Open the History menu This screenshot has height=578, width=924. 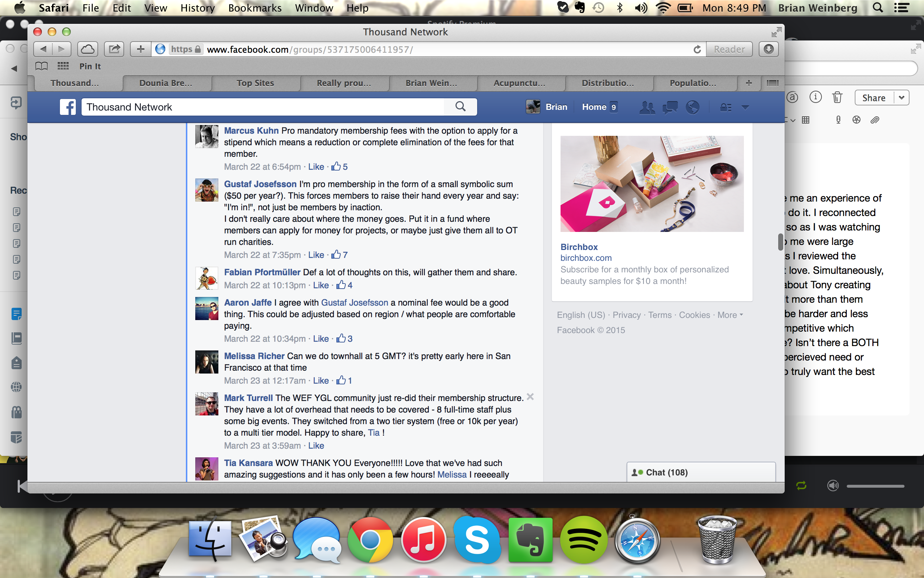click(x=197, y=8)
